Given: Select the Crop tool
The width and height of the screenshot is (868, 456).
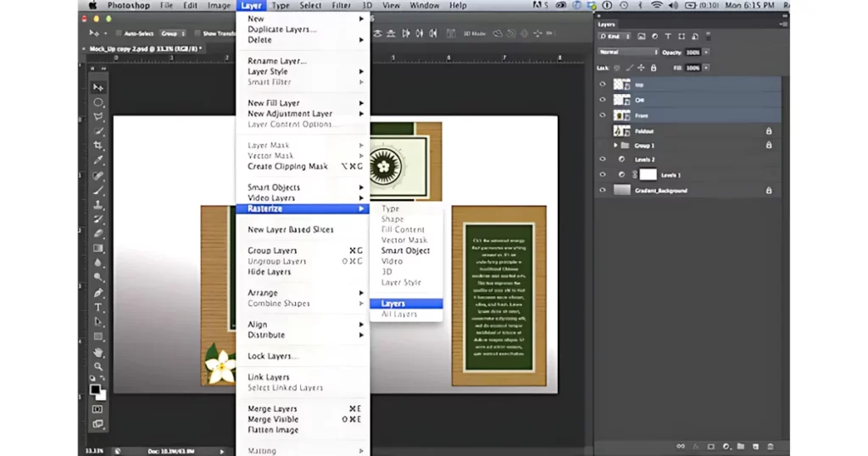Looking at the screenshot, I should (x=98, y=146).
